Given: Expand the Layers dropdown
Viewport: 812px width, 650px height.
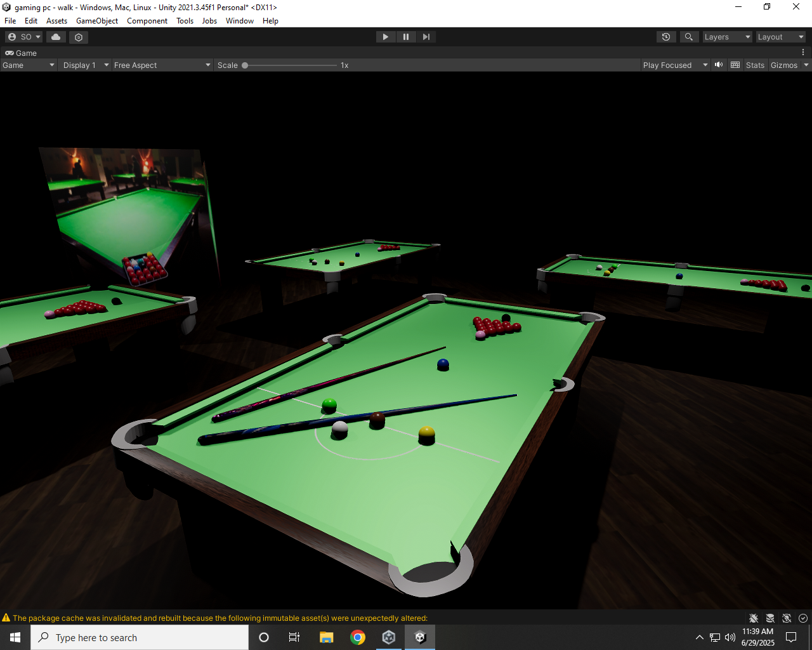Looking at the screenshot, I should (727, 37).
